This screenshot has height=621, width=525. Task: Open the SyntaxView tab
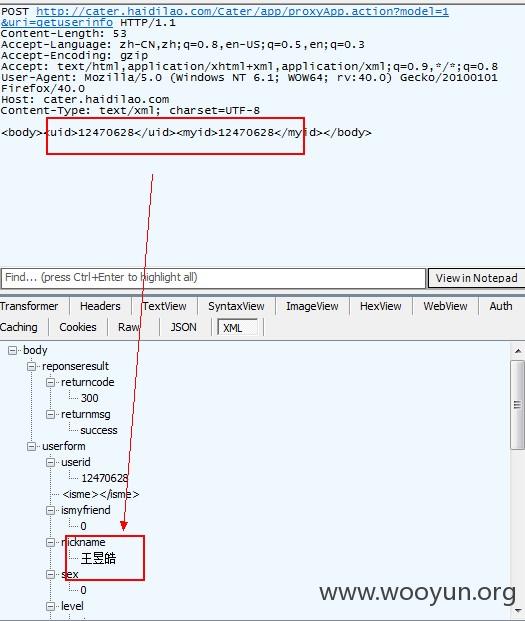[236, 306]
